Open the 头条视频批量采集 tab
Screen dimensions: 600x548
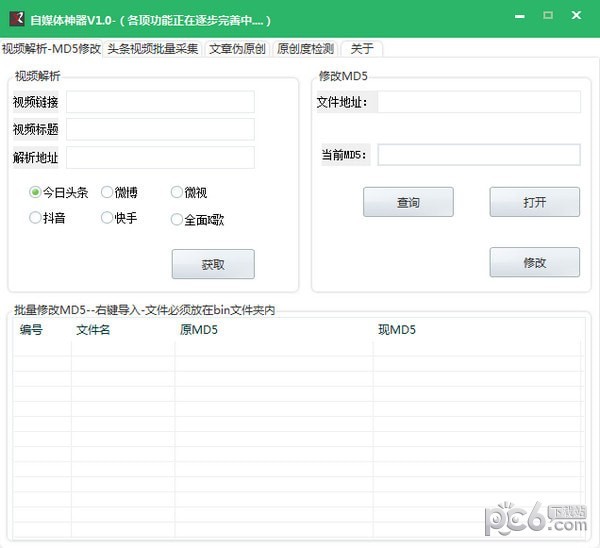pos(153,49)
